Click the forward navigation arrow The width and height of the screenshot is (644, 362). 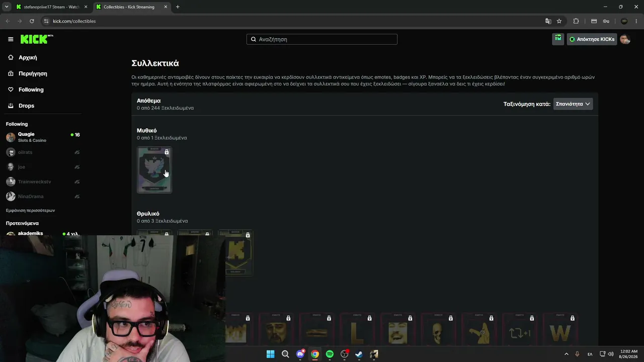coord(20,21)
